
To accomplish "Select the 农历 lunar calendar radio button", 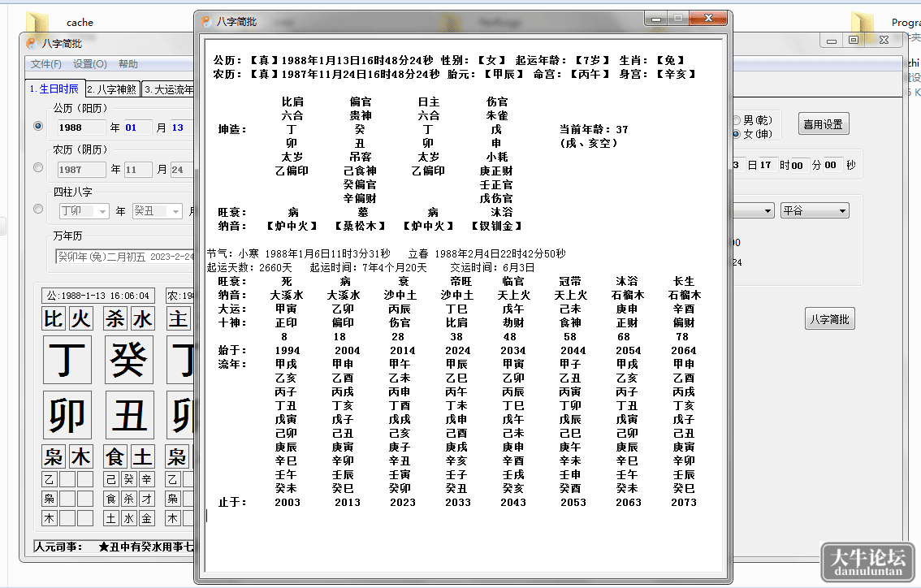I will [38, 167].
